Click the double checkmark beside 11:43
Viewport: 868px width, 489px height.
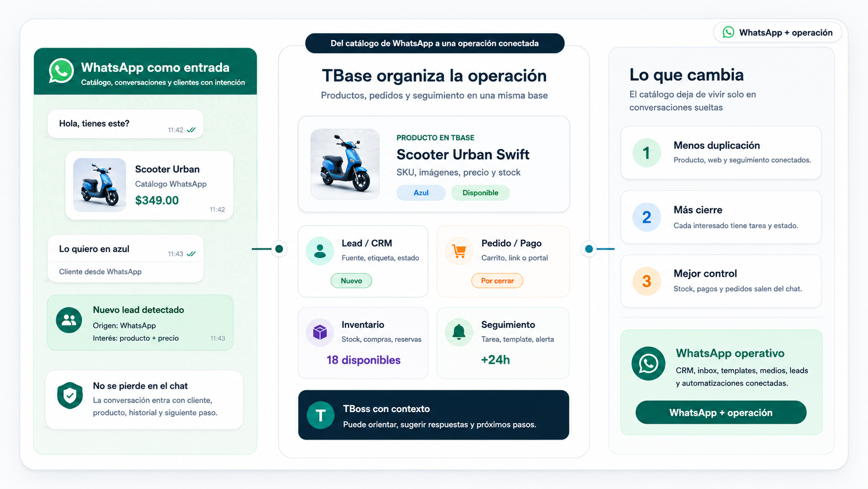pos(191,254)
